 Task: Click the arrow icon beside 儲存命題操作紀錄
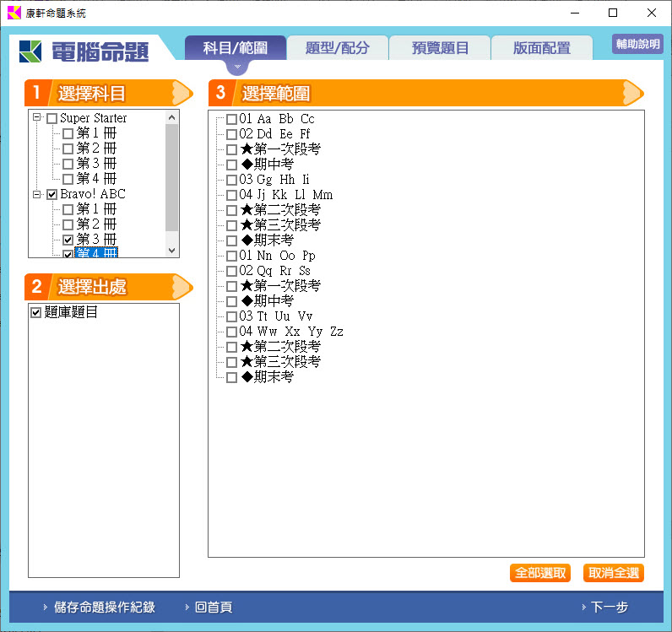click(45, 608)
